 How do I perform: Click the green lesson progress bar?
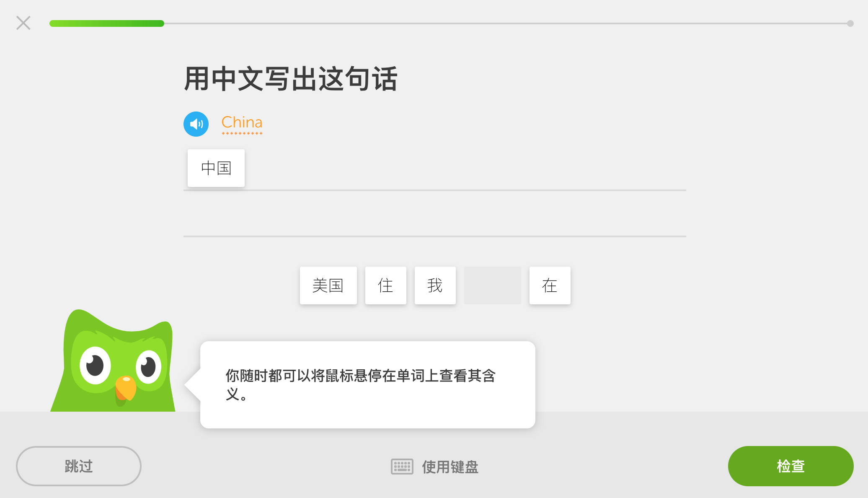click(107, 23)
